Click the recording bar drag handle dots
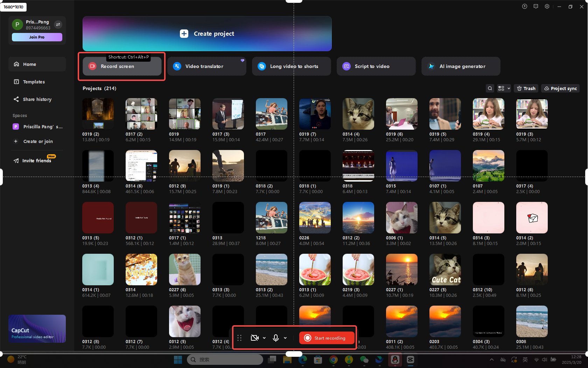The height and width of the screenshot is (368, 588). point(239,338)
